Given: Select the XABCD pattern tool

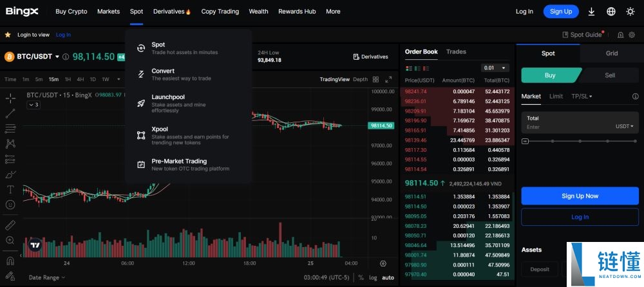Looking at the screenshot, I should click(x=11, y=143).
